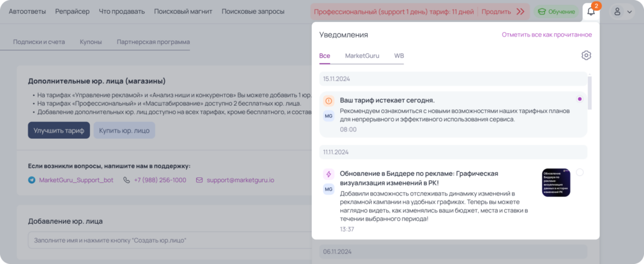Open notification settings gear icon
The width and height of the screenshot is (644, 264).
point(586,55)
